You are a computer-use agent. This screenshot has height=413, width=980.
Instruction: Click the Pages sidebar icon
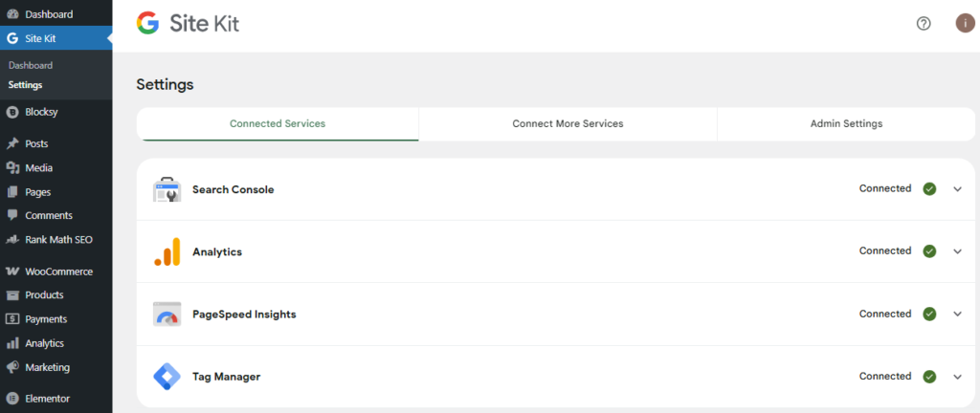(11, 192)
